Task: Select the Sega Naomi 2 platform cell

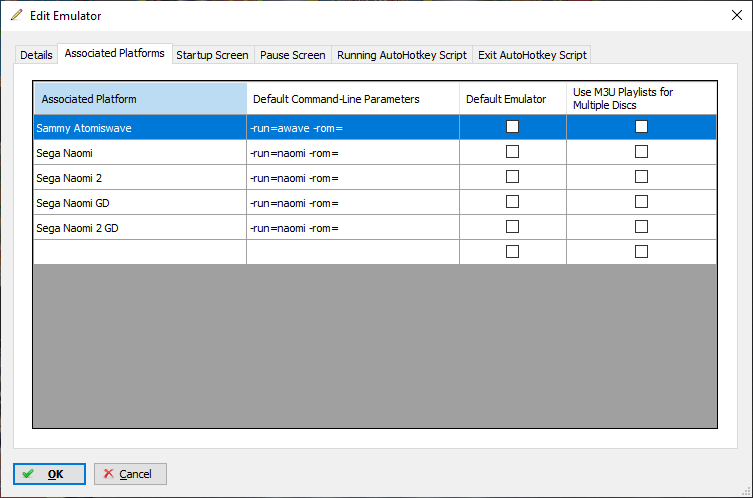Action: (140, 178)
